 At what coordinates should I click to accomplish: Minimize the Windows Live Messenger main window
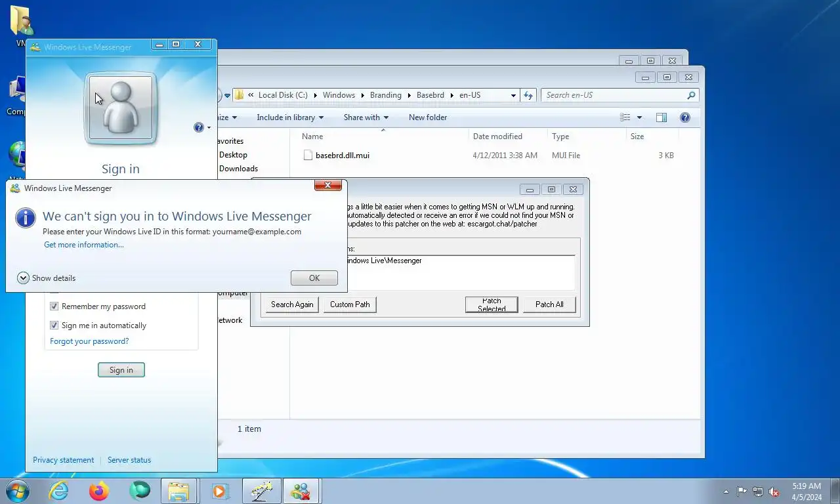pyautogui.click(x=159, y=45)
